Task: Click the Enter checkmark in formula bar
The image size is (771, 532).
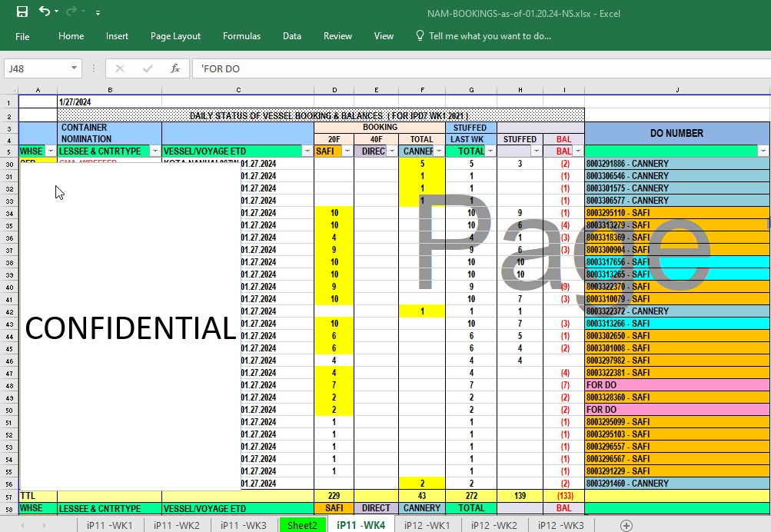Action: pyautogui.click(x=148, y=68)
